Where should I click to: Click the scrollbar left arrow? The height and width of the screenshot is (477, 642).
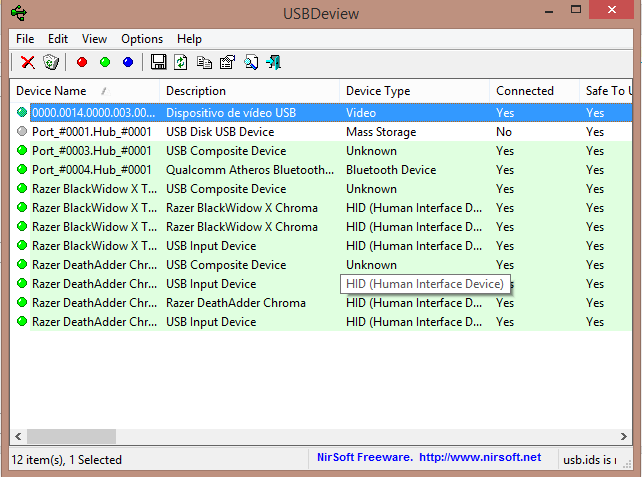[x=18, y=436]
